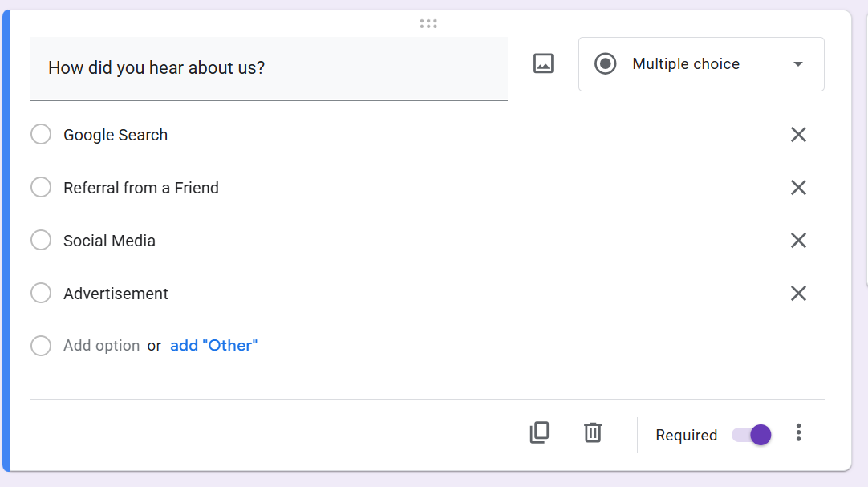Open the Multiple choice question type dropdown
The width and height of the screenshot is (868, 487).
point(701,63)
